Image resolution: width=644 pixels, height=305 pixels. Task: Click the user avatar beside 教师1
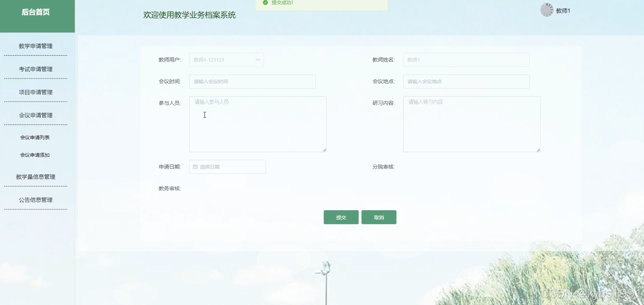[547, 10]
